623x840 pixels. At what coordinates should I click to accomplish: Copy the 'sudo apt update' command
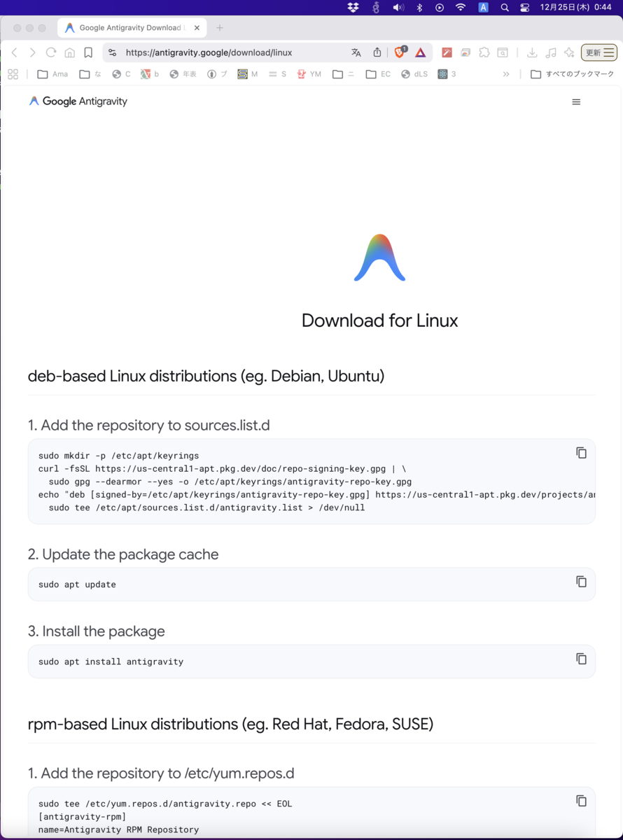tap(581, 582)
